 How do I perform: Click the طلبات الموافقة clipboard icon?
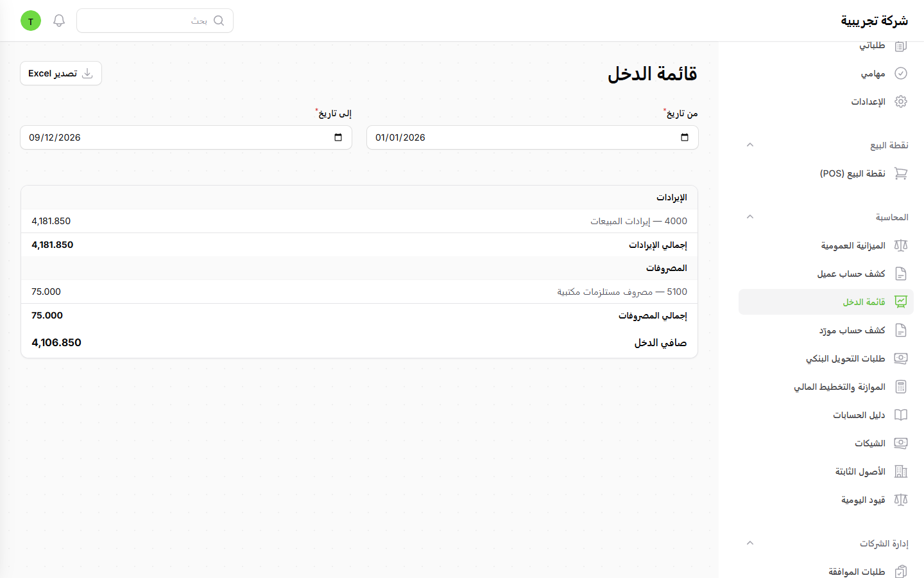pyautogui.click(x=901, y=571)
